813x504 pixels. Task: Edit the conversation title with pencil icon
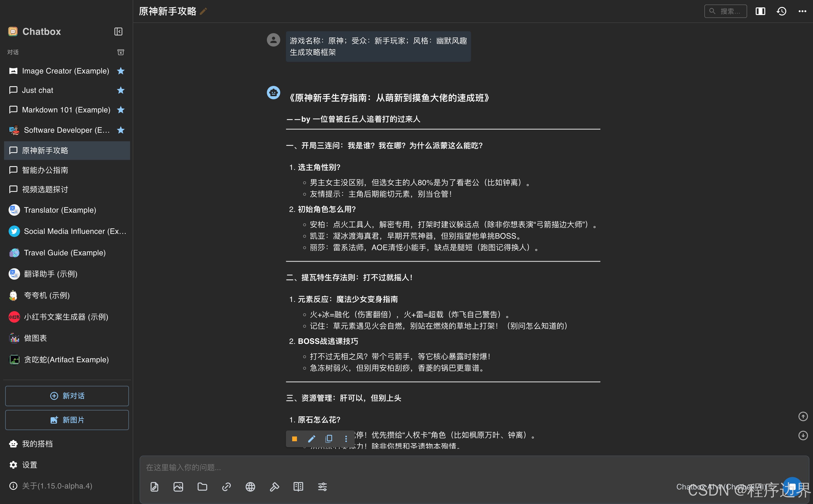[203, 11]
